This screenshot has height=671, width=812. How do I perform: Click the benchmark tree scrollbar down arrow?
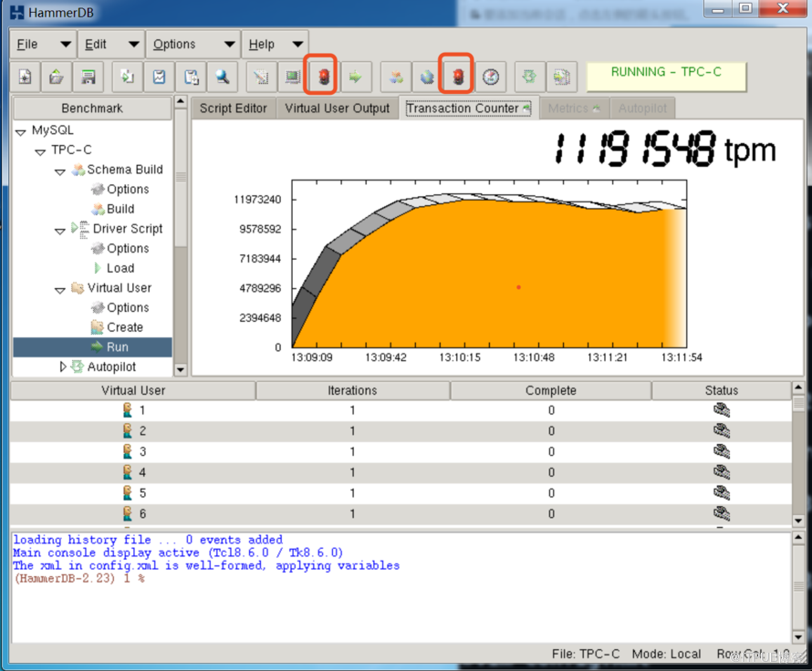[x=181, y=369]
